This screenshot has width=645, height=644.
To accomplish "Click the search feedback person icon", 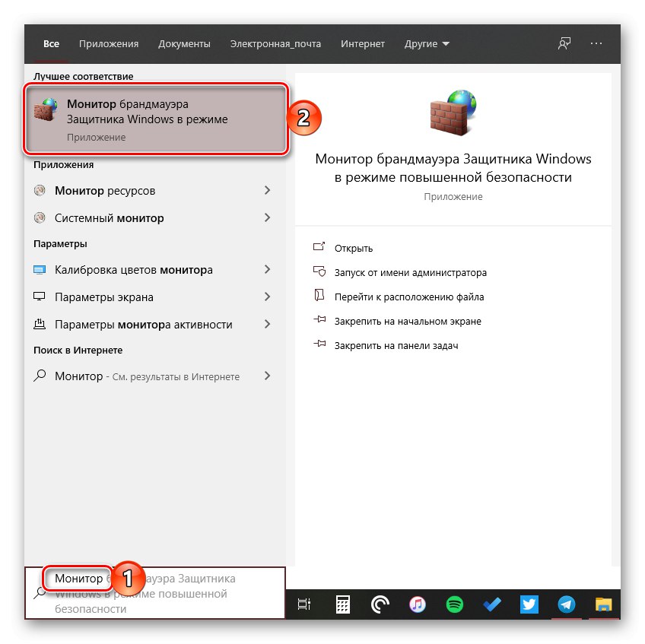I will point(564,43).
